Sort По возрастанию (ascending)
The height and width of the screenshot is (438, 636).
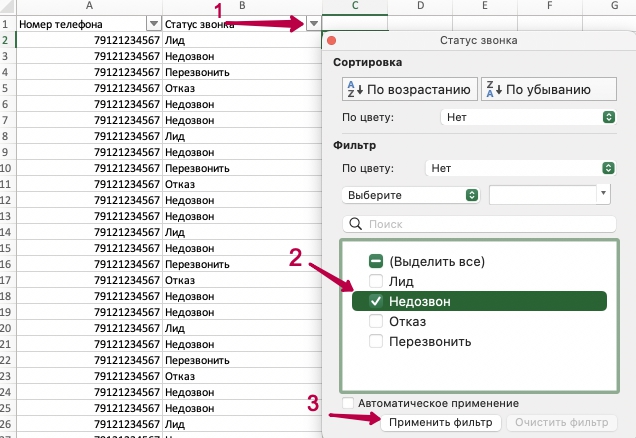point(410,89)
